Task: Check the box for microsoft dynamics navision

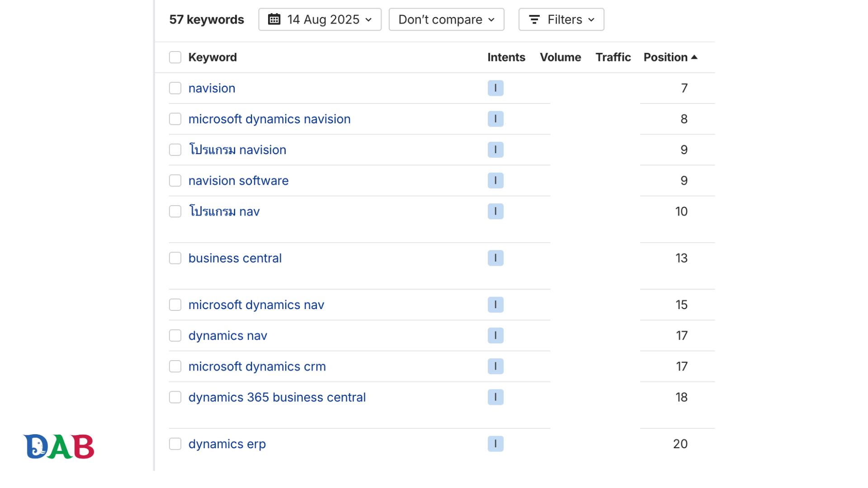Action: coord(175,119)
